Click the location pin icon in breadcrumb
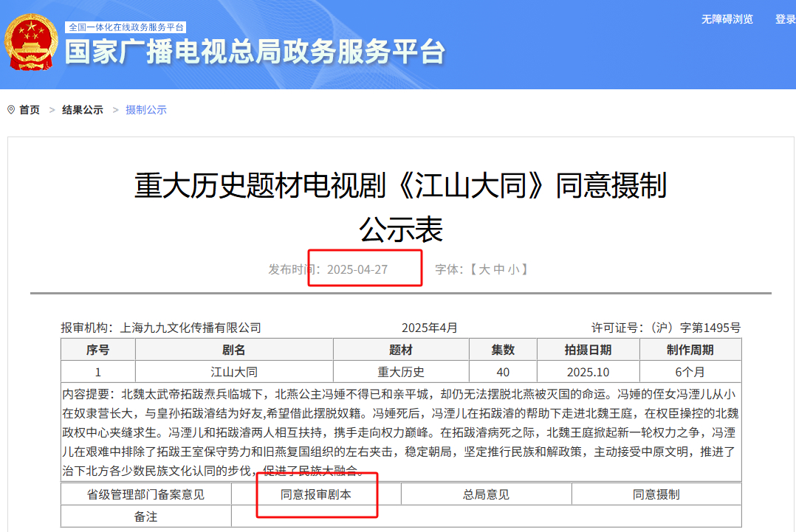This screenshot has height=532, width=796. click(11, 109)
